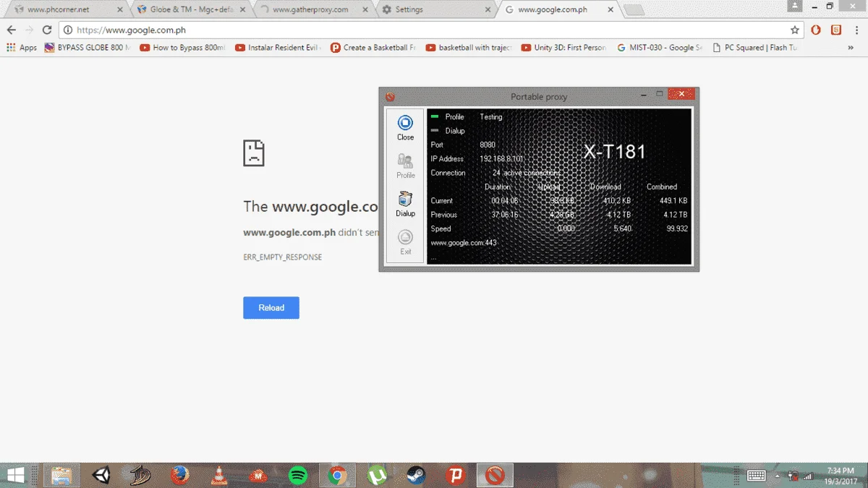This screenshot has width=868, height=488.
Task: Click 'www.google.com:443' in proxy log
Action: click(x=464, y=243)
